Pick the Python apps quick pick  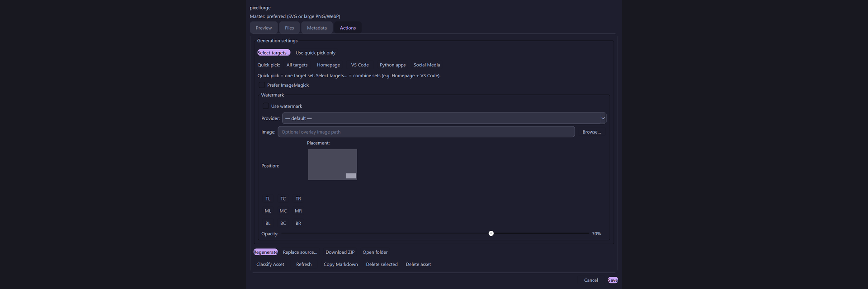(392, 65)
